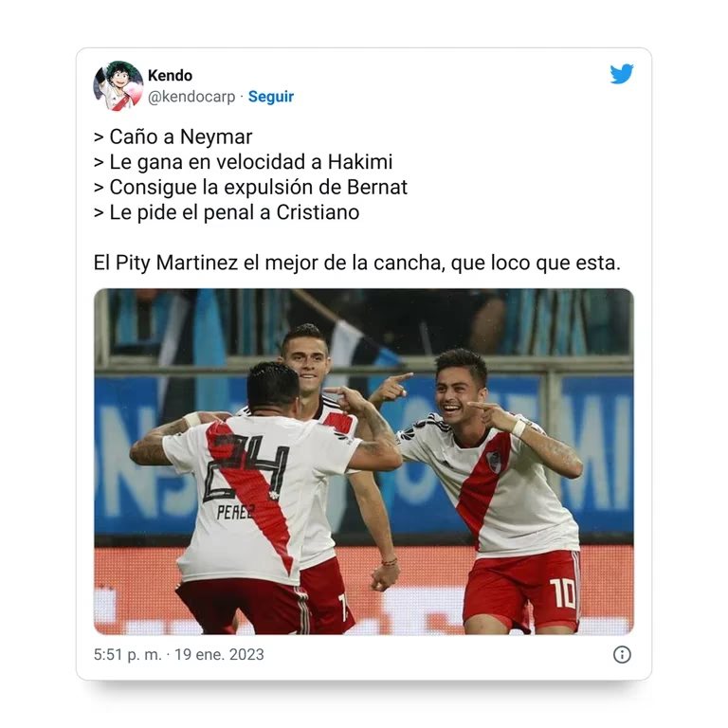Open the @kendocarp handle

[191, 97]
